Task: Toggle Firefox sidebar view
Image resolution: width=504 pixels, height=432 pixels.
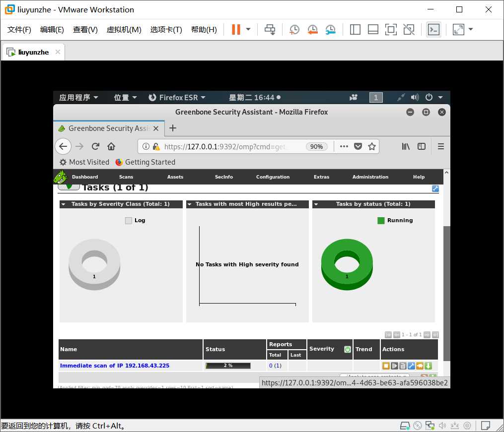Action: [x=422, y=146]
